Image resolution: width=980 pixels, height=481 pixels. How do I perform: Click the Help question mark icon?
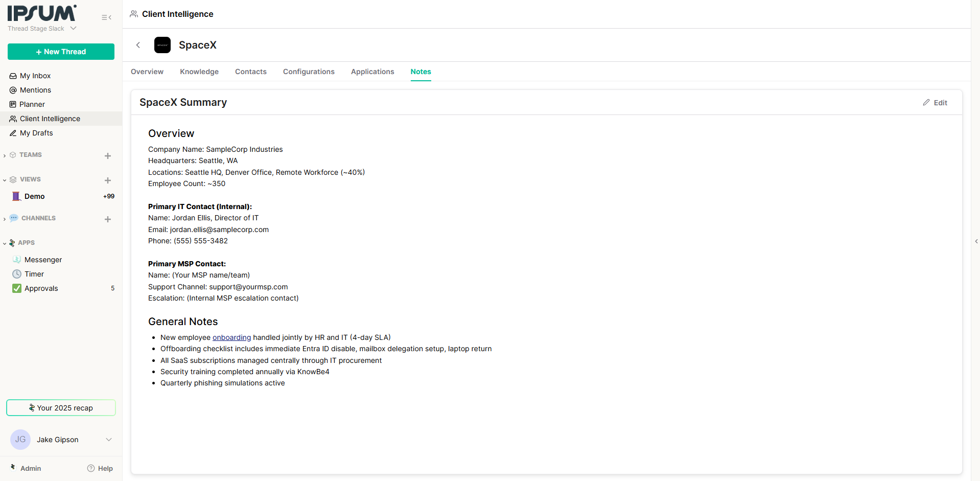click(x=91, y=468)
